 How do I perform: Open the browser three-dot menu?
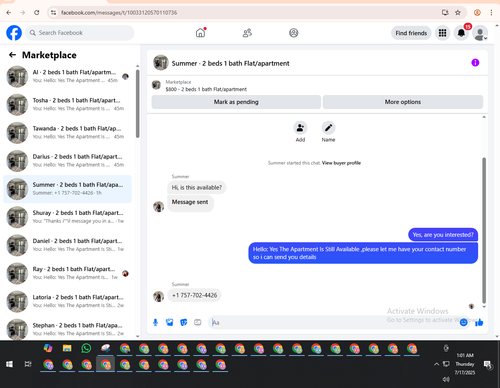tap(491, 13)
